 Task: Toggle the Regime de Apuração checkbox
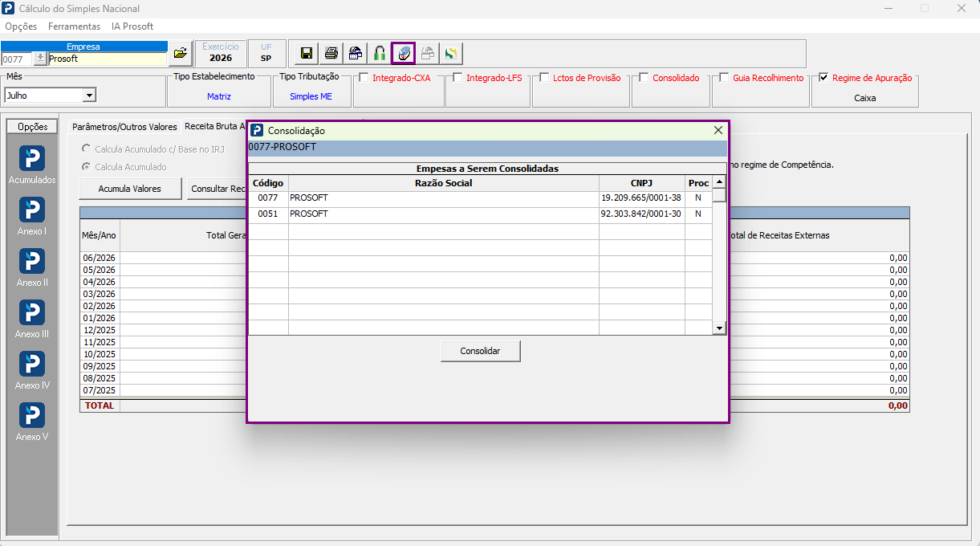823,78
